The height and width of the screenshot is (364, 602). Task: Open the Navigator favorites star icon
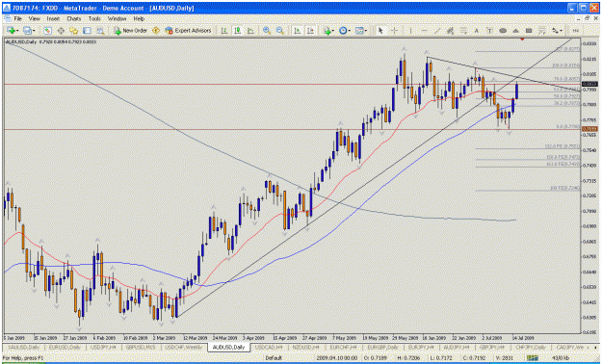tap(74, 31)
